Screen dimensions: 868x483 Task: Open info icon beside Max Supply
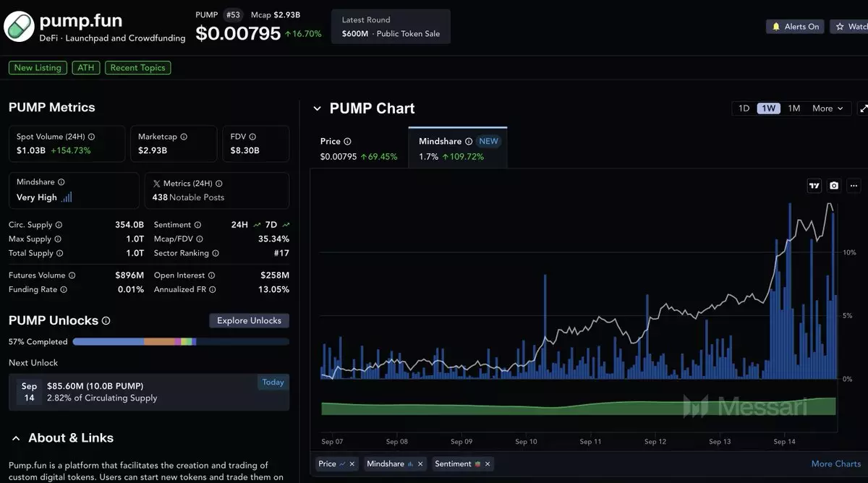pos(58,239)
